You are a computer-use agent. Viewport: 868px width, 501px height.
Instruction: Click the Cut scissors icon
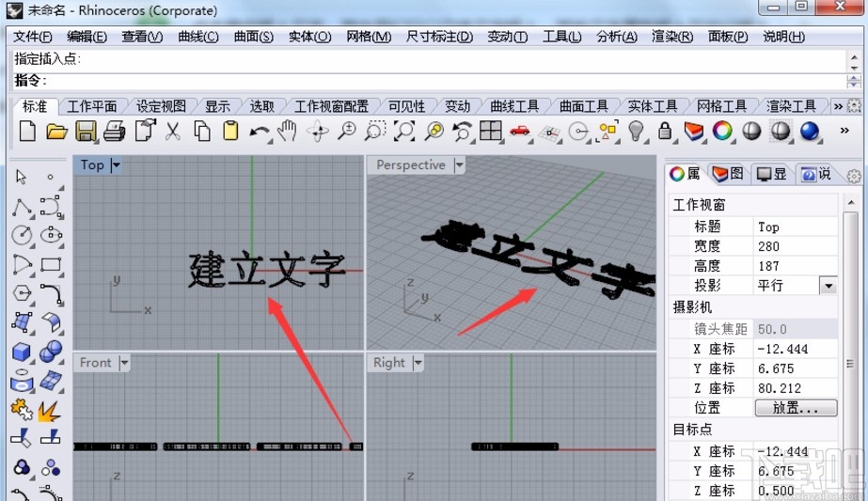[173, 132]
